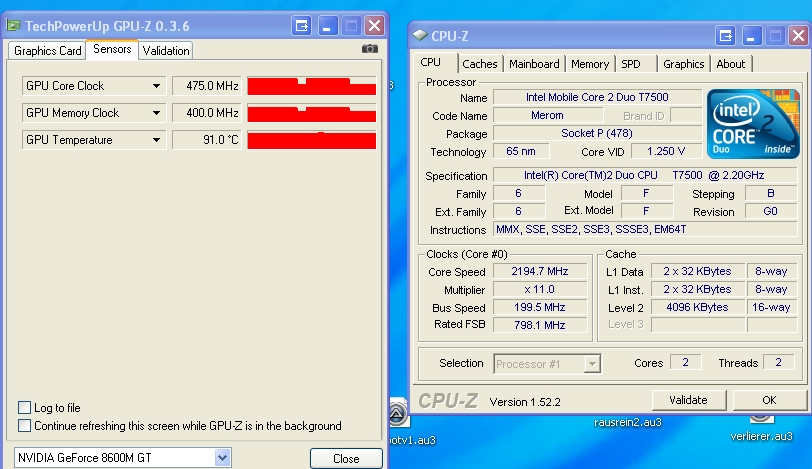Click the 2194.7 MHz Core Speed value
This screenshot has width=812, height=469.
[540, 271]
